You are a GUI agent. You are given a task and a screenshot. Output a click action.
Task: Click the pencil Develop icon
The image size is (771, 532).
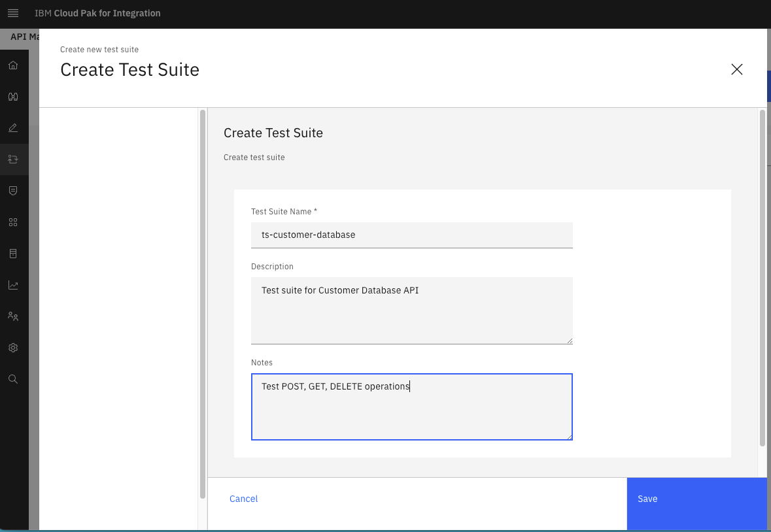coord(13,128)
